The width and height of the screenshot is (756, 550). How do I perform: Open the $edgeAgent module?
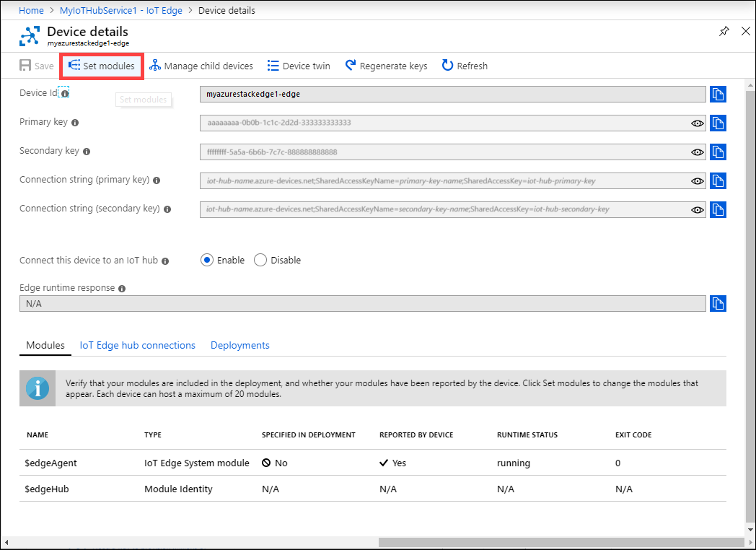click(50, 463)
